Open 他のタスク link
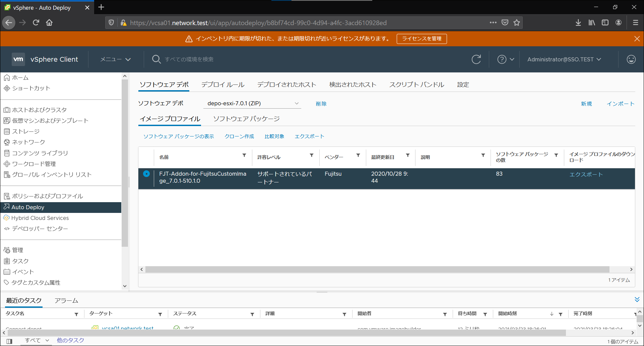This screenshot has width=644, height=346. (70, 340)
